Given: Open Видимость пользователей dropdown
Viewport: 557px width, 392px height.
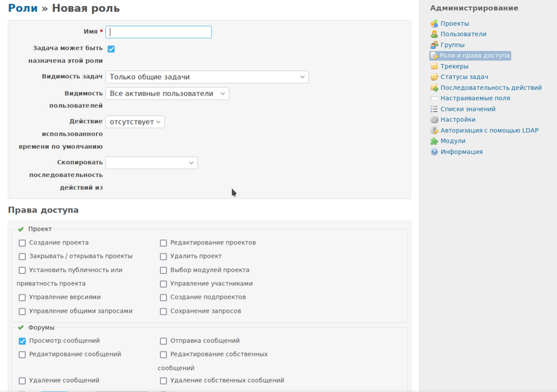Looking at the screenshot, I should (x=167, y=93).
